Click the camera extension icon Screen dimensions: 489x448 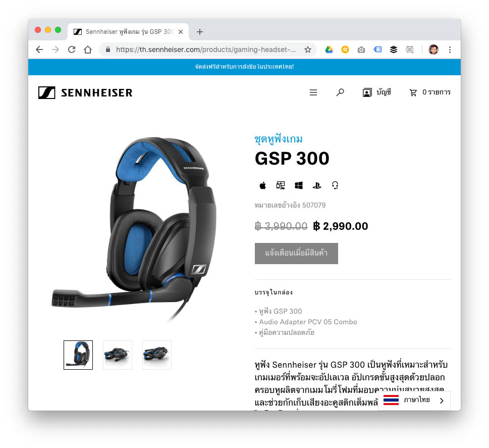pyautogui.click(x=361, y=49)
